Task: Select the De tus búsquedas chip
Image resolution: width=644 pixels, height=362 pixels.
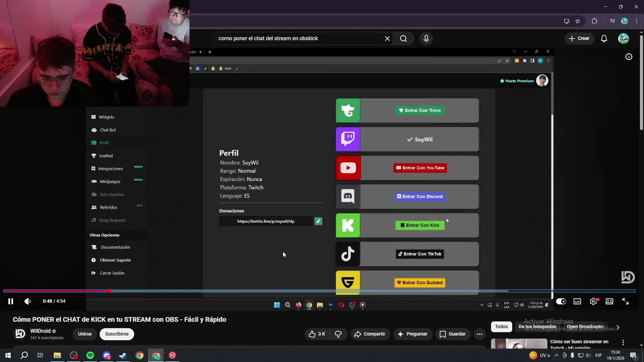Action: tap(537, 327)
